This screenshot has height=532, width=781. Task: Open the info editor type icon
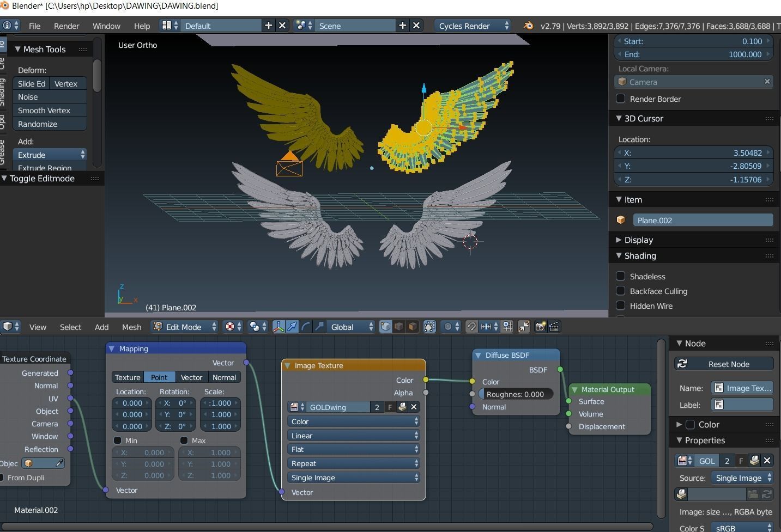tap(10, 26)
